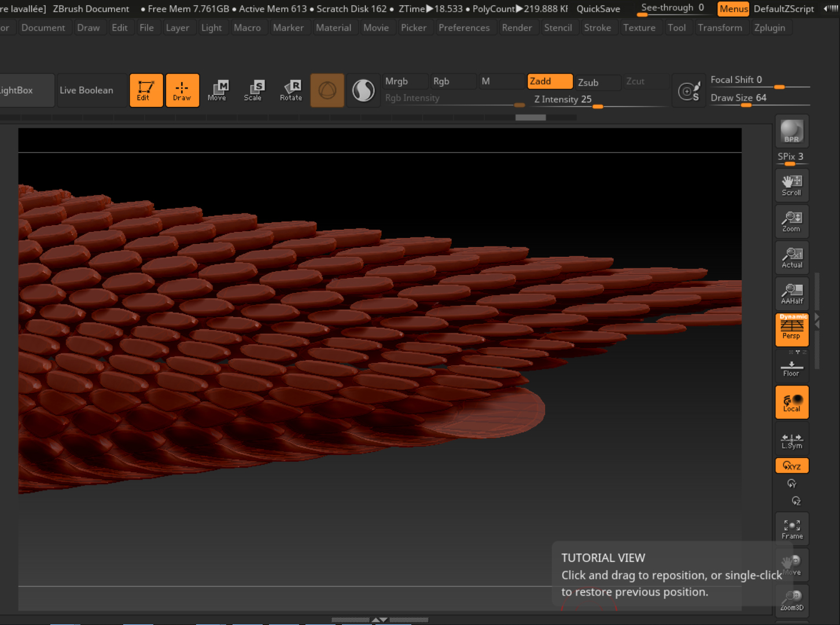
Task: Click the symmetry draw size S icon
Action: (689, 91)
